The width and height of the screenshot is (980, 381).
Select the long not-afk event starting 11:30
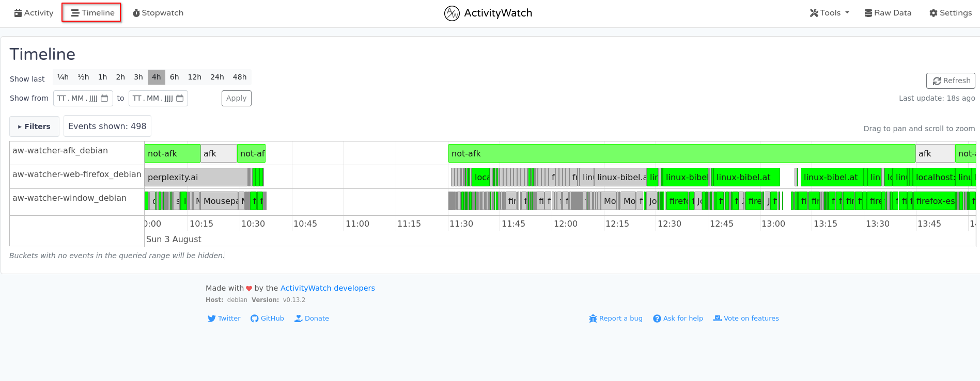681,153
